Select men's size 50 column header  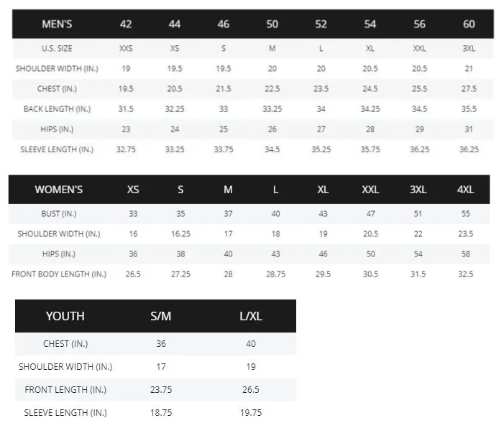coord(272,24)
